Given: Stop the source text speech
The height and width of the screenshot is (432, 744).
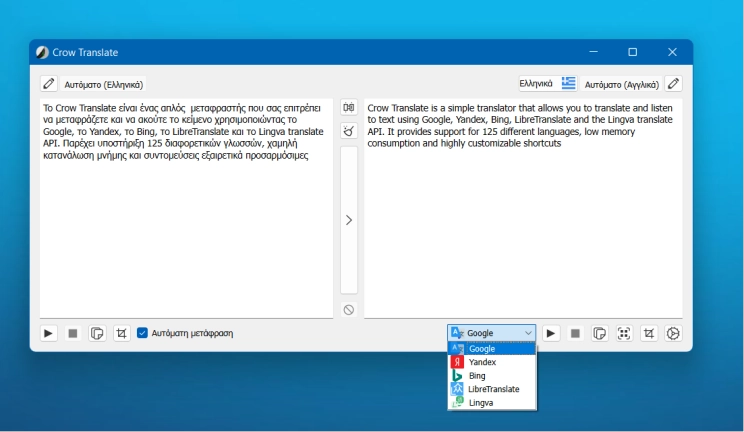Looking at the screenshot, I should (73, 333).
